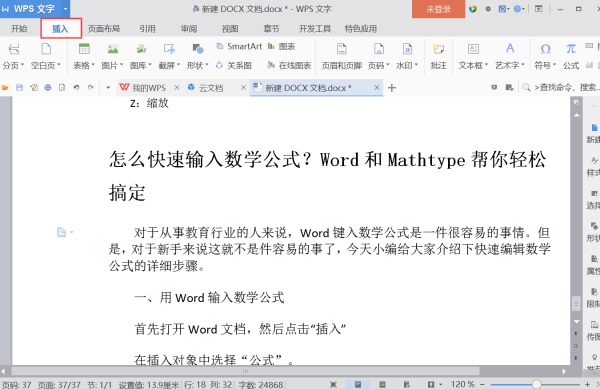Insert page number (页码)
Viewport: 600px width, 389px height.
[x=378, y=56]
